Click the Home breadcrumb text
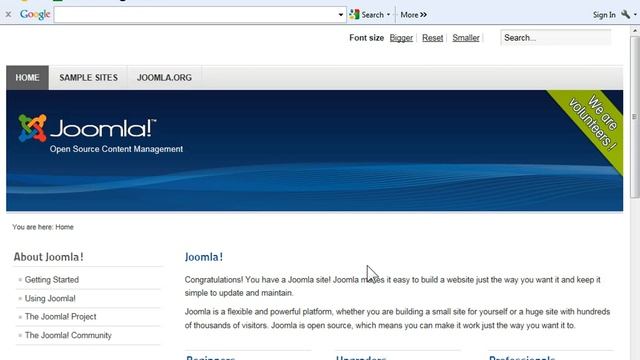The height and width of the screenshot is (360, 640). pyautogui.click(x=64, y=227)
